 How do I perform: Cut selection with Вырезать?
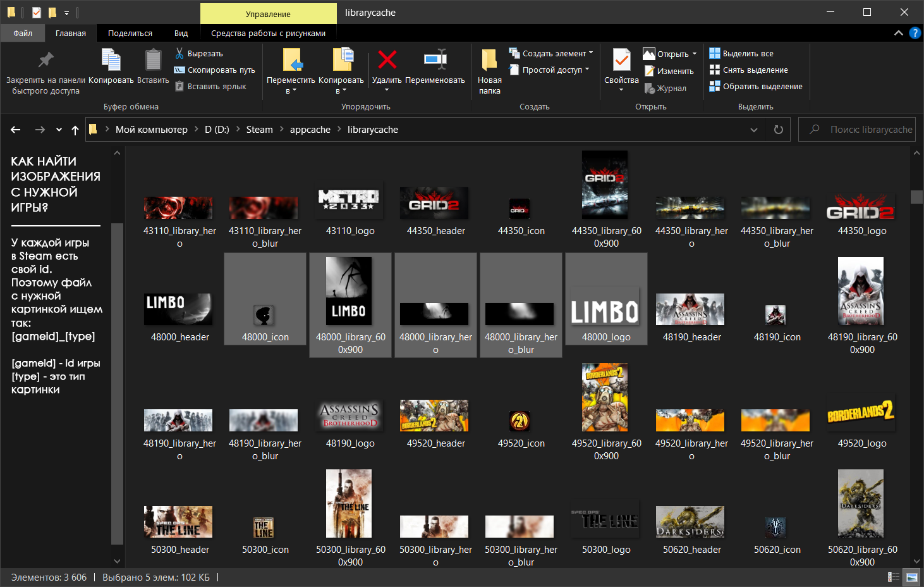click(x=199, y=54)
